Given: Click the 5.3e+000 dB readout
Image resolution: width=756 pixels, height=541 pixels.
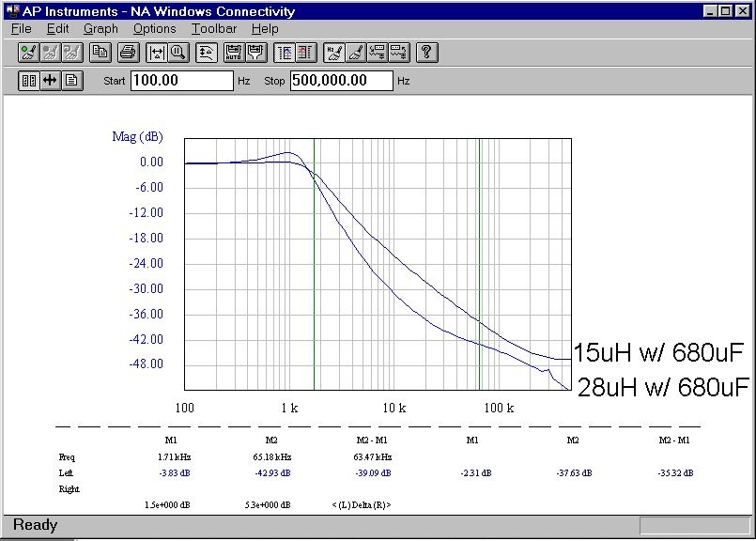Looking at the screenshot, I should [268, 504].
